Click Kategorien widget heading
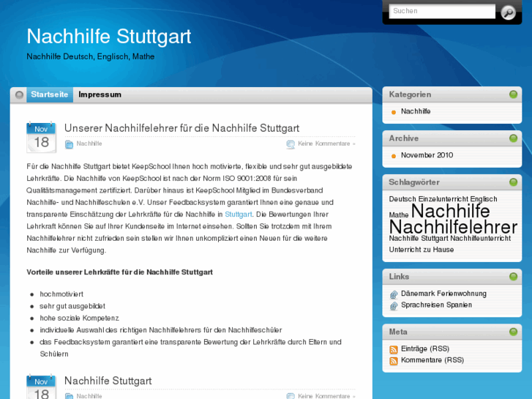This screenshot has width=532, height=399. (x=410, y=94)
